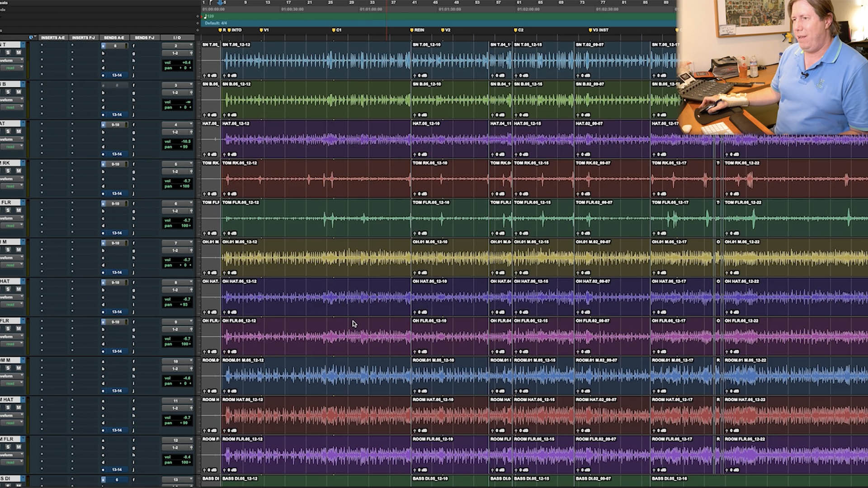Click clip gain icon on OH FLR.05_12-12 clip
The height and width of the screenshot is (488, 868).
pyautogui.click(x=225, y=352)
